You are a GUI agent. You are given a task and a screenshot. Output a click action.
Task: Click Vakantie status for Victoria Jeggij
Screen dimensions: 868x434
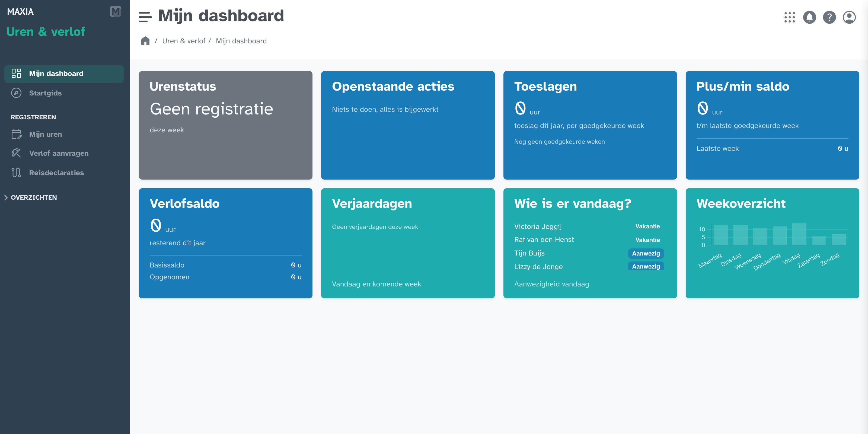coord(647,226)
